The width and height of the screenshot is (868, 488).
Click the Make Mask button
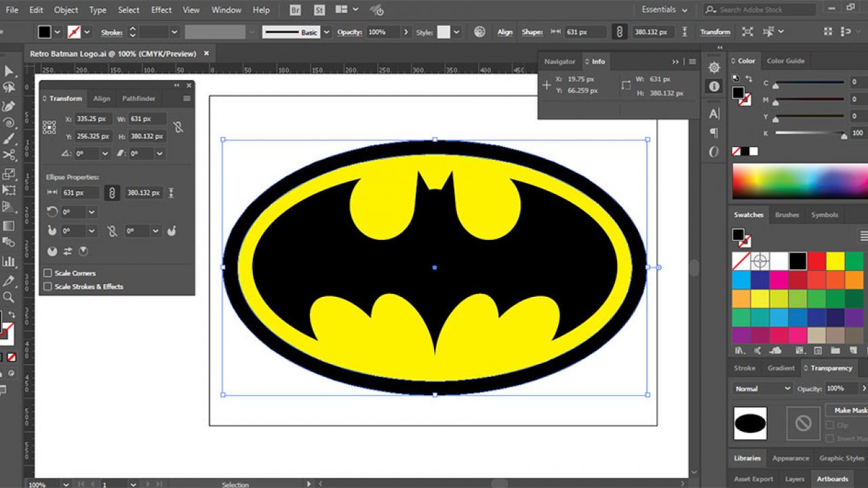tap(848, 410)
